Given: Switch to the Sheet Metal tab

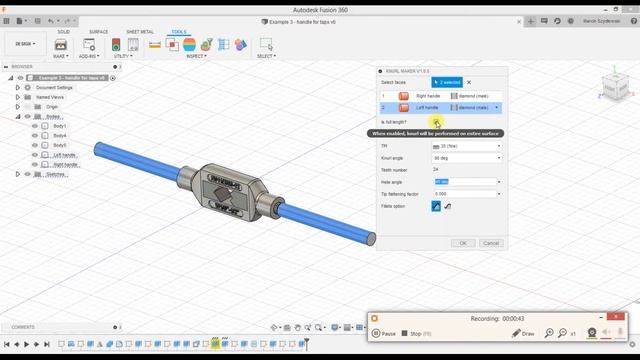Looking at the screenshot, I should (140, 32).
